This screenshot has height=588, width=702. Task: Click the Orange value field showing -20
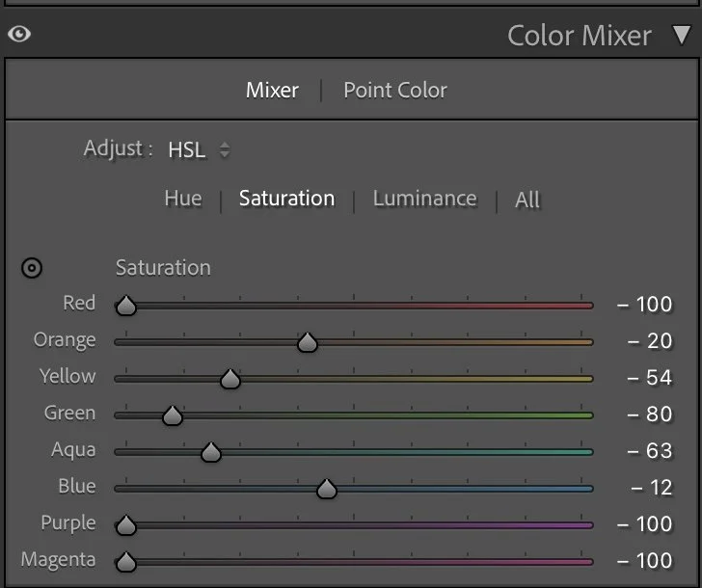(x=650, y=341)
